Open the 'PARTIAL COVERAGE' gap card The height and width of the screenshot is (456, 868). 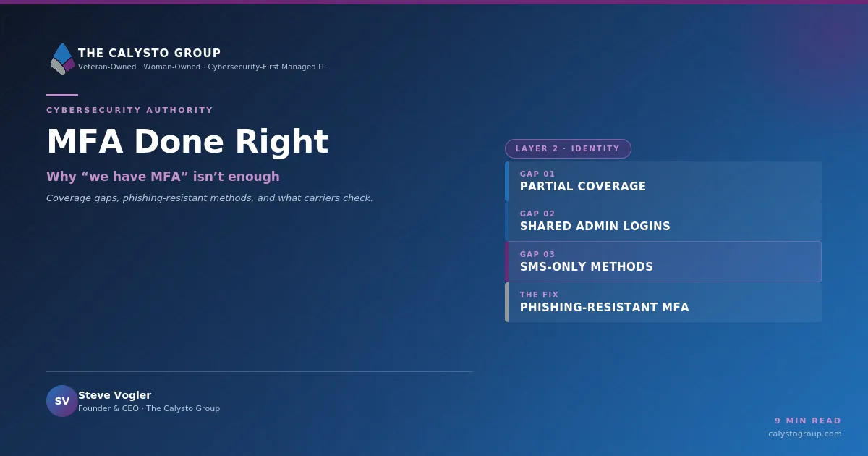coord(663,181)
